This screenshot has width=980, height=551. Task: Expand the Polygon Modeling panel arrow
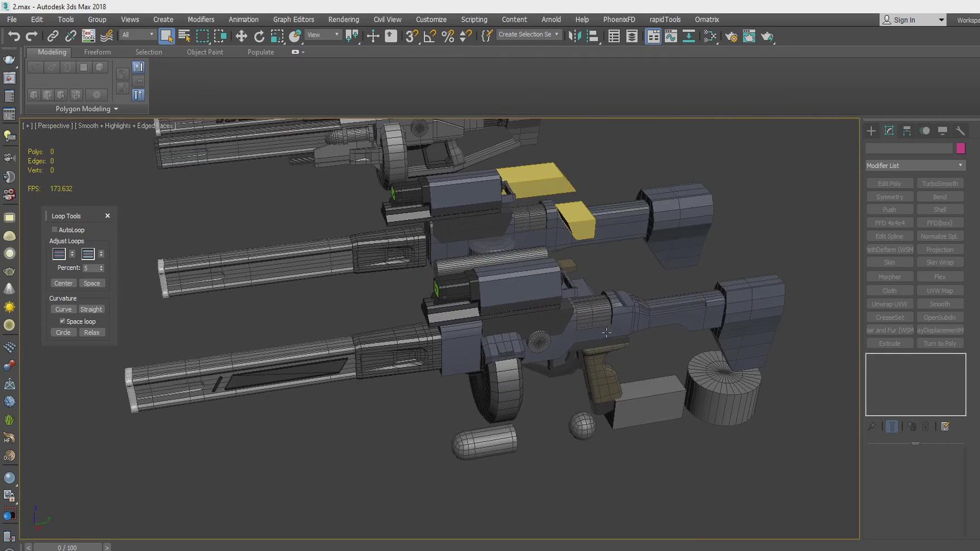[x=116, y=109]
